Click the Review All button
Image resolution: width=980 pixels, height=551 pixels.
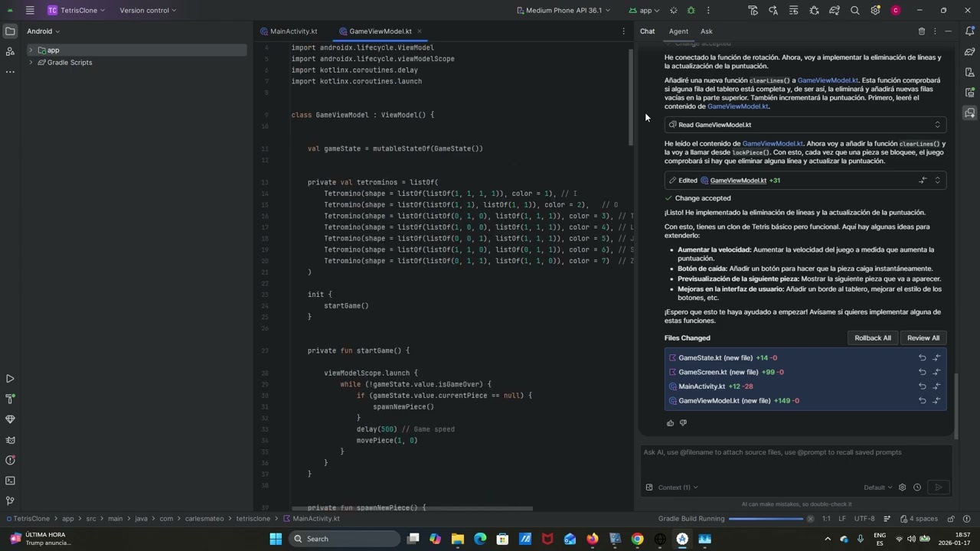point(923,338)
